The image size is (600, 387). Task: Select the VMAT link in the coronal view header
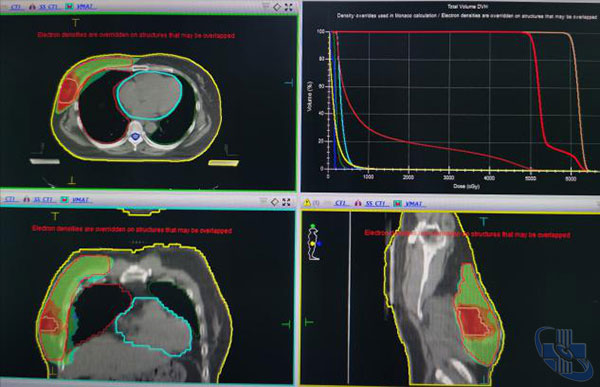[x=80, y=199]
